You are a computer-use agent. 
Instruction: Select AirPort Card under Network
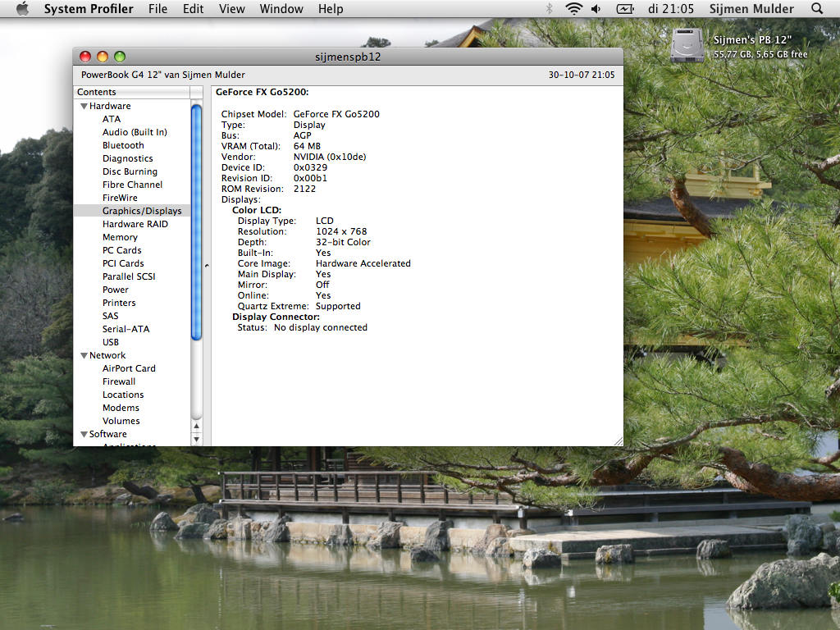pos(129,368)
